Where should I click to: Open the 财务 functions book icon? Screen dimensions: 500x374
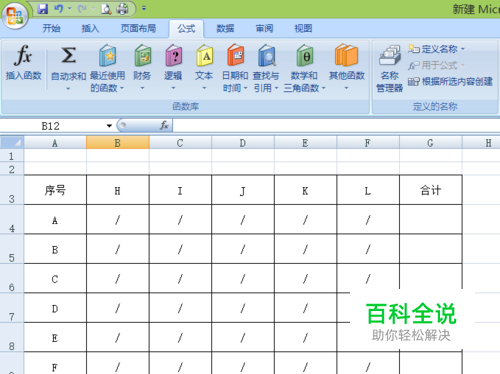[142, 55]
